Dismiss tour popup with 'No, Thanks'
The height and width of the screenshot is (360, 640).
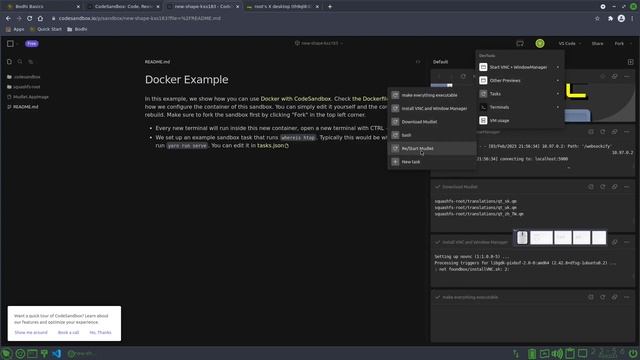(100, 333)
